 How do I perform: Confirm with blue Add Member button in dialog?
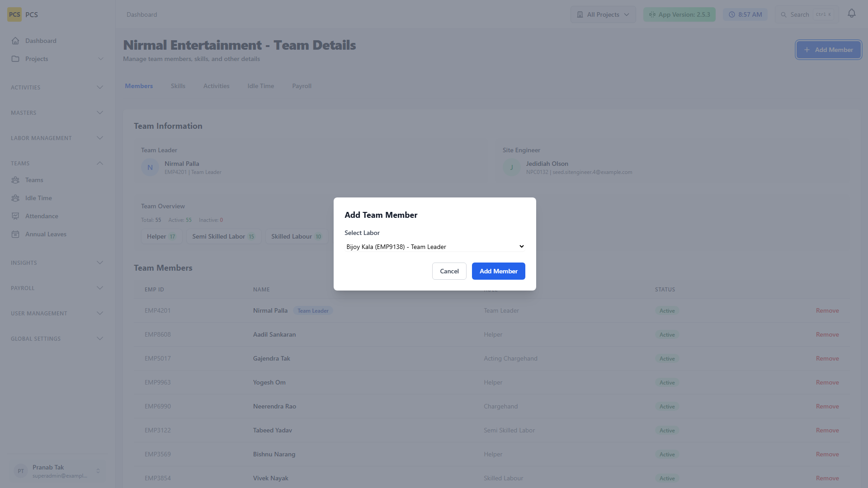pyautogui.click(x=499, y=271)
